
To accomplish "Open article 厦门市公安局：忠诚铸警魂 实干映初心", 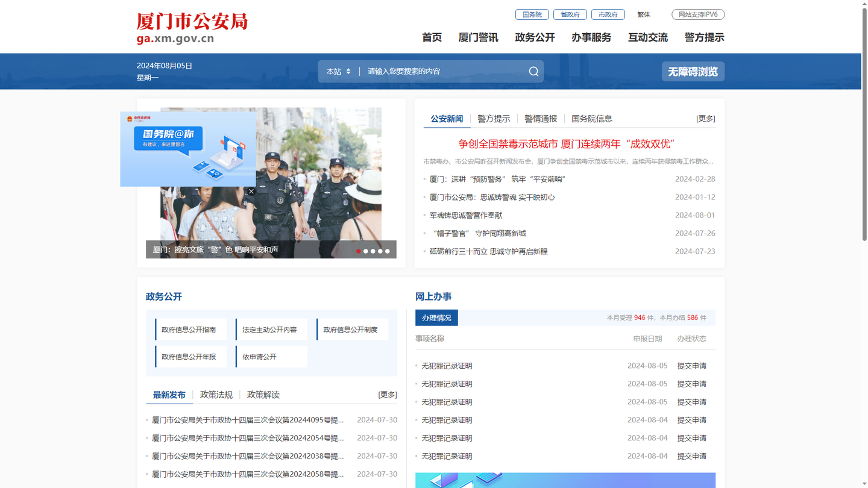I will tap(492, 197).
